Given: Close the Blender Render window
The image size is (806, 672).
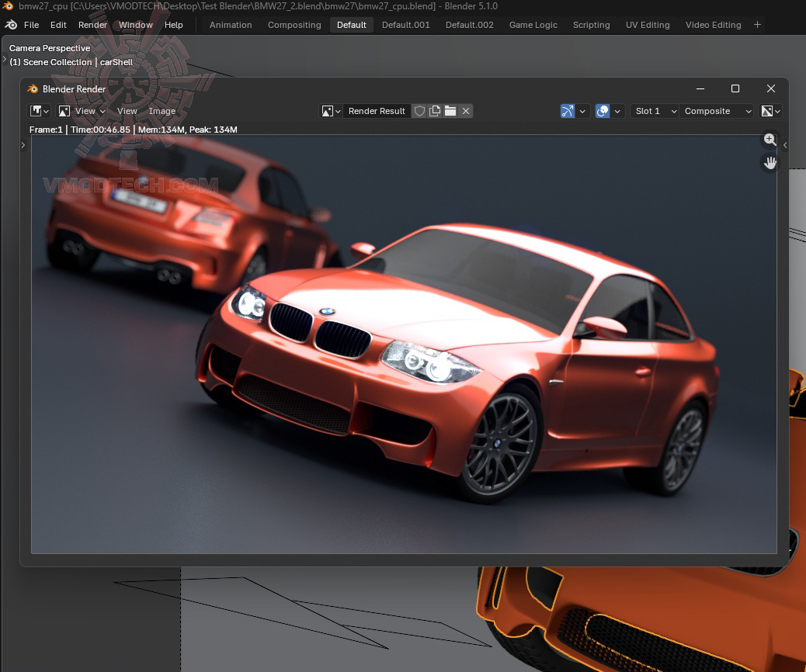Looking at the screenshot, I should 770,89.
